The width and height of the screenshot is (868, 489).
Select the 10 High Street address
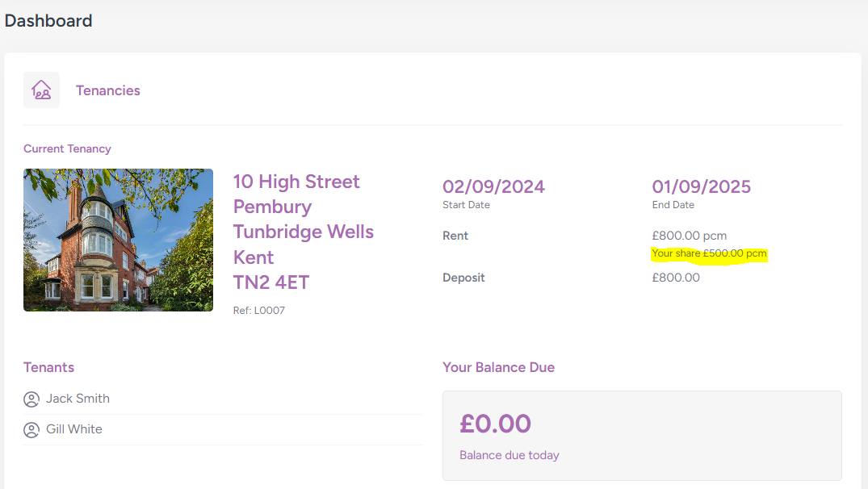[x=296, y=182]
